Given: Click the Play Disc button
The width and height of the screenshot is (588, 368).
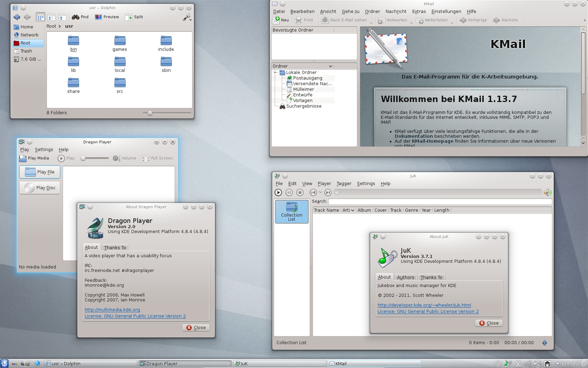Looking at the screenshot, I should click(x=40, y=188).
